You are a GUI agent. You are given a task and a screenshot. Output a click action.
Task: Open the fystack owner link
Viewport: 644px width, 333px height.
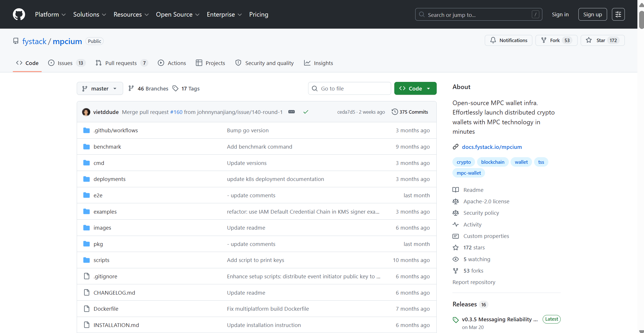pyautogui.click(x=34, y=41)
